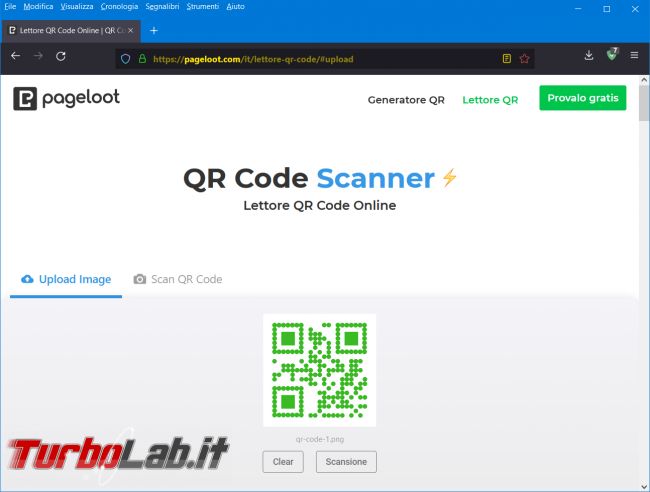Open the shield extension with badge 7
650x492 pixels.
[x=612, y=54]
